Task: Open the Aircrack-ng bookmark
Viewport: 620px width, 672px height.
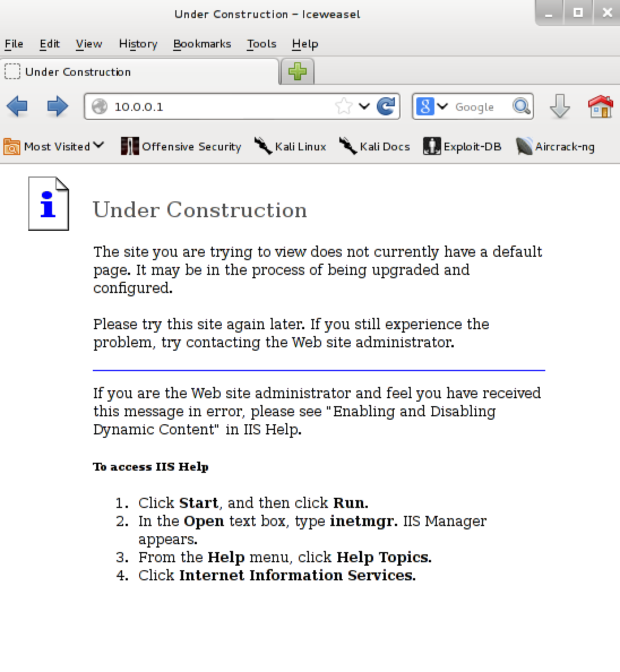Action: click(x=556, y=147)
